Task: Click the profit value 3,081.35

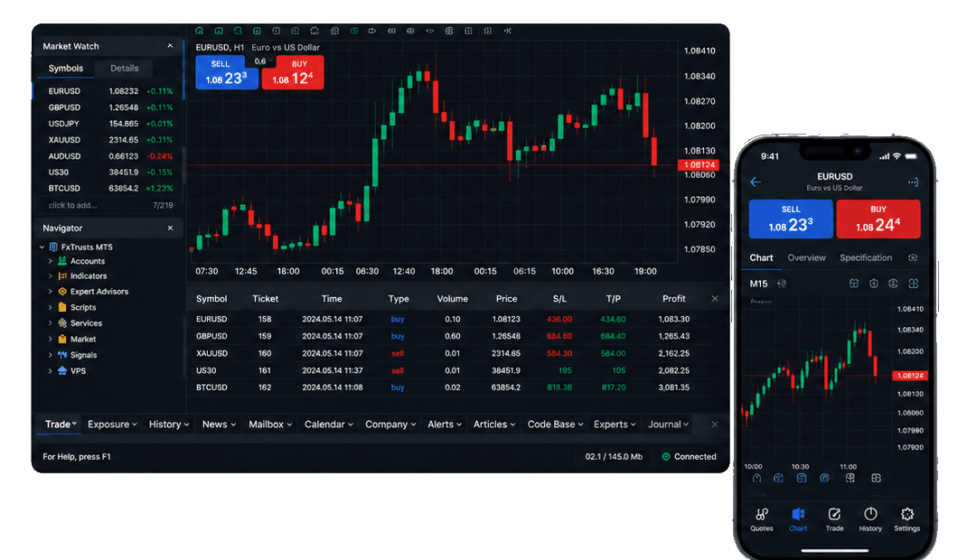Action: (673, 387)
